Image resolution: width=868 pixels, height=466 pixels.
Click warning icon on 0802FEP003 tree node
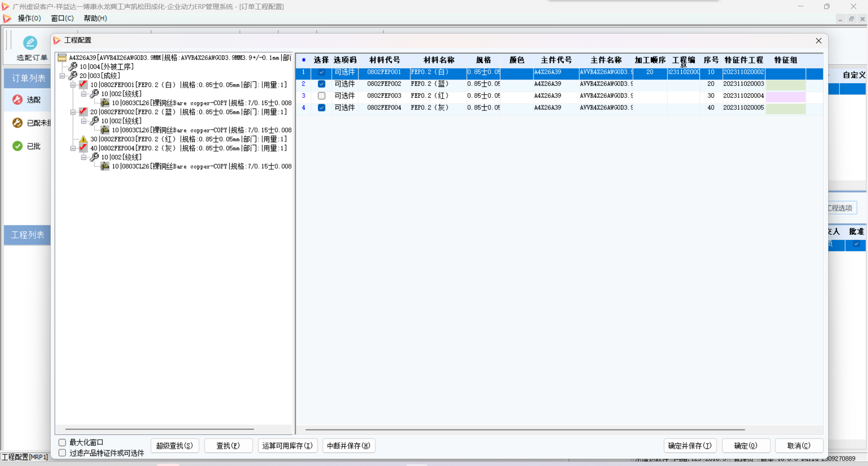point(83,139)
